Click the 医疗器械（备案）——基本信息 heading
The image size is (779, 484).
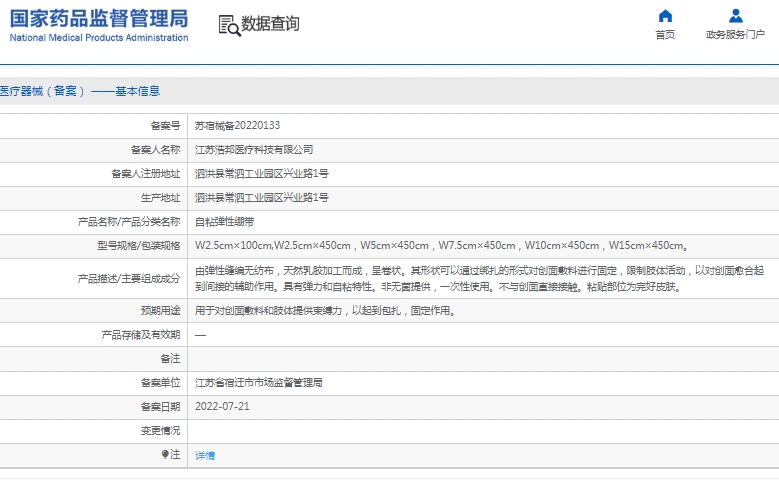80,91
